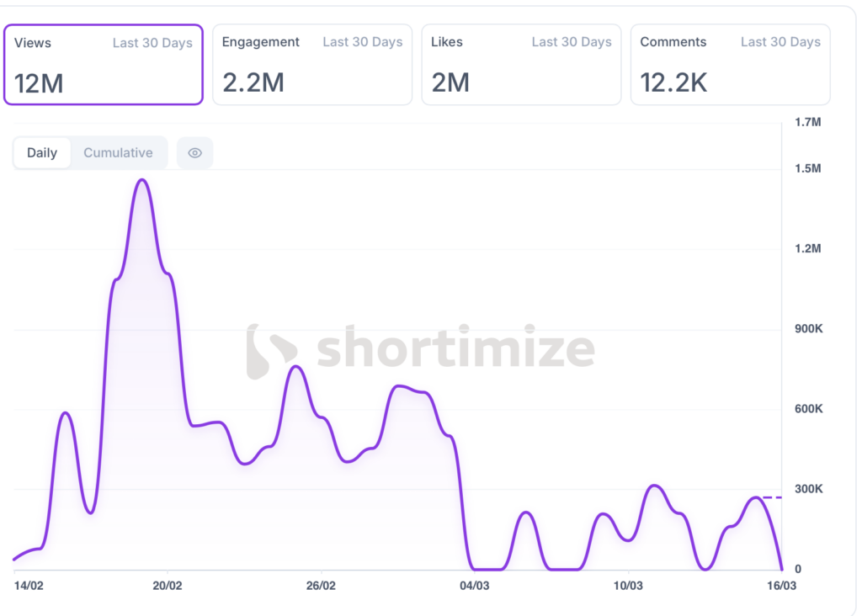Choose the Comments metric card
Viewport: 862px width, 616px height.
click(730, 65)
